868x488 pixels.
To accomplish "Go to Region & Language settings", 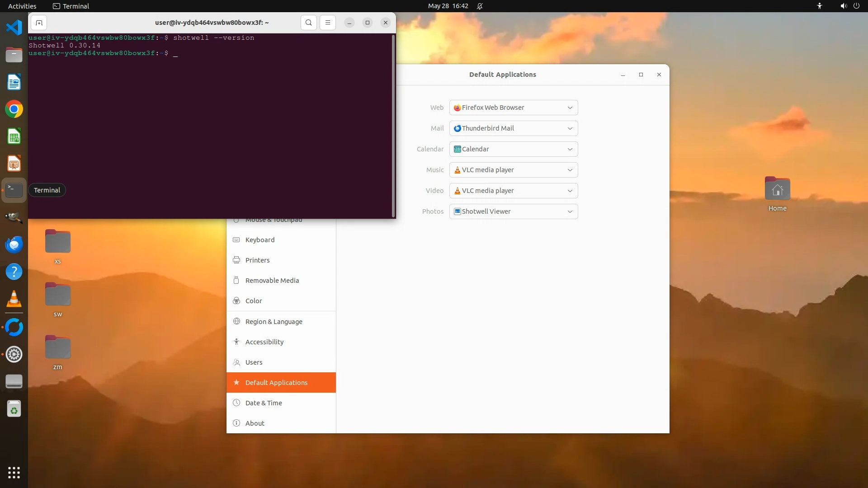I will 274,322.
